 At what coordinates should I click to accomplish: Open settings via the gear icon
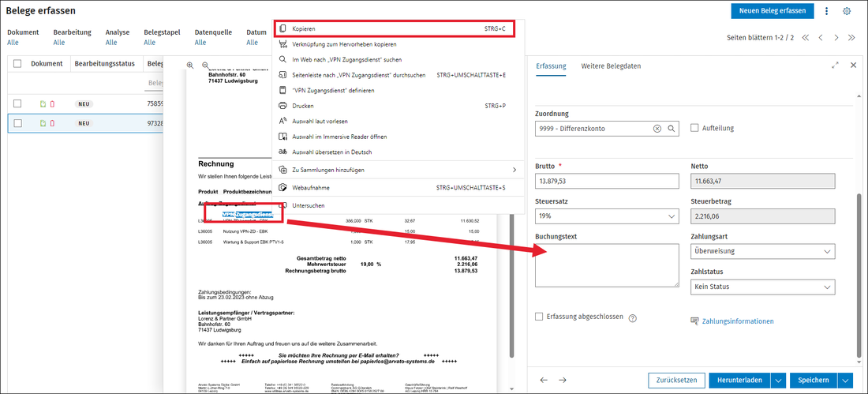click(x=847, y=11)
